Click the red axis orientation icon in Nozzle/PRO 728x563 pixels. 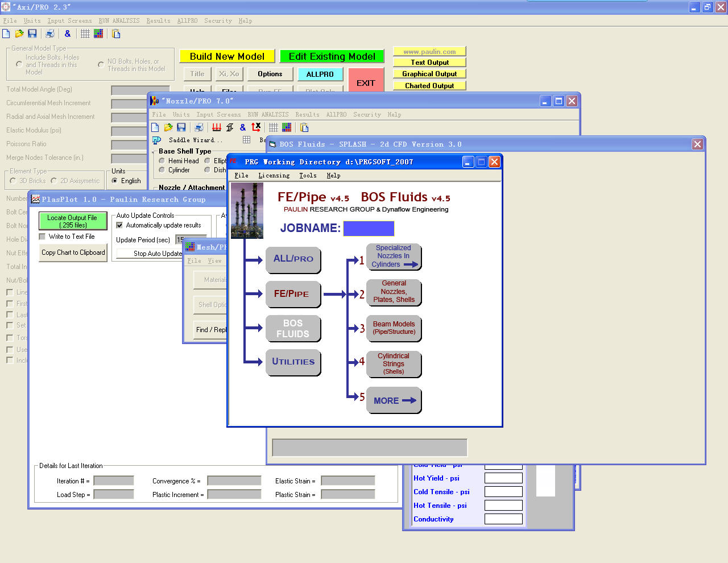tap(256, 127)
